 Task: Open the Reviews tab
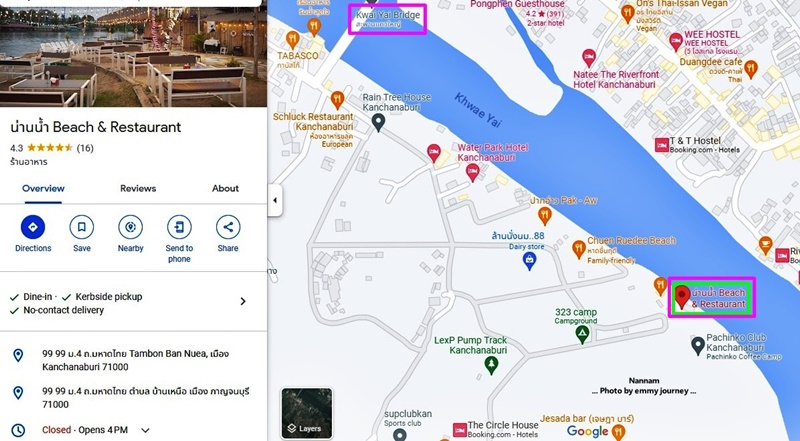tap(138, 188)
